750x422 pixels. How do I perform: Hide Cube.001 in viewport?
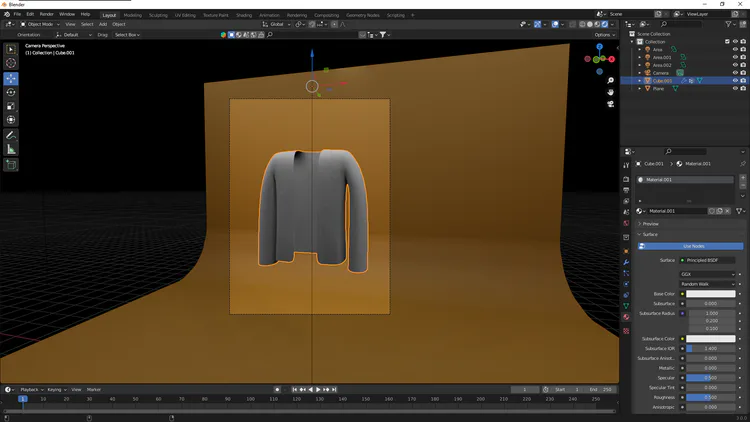click(x=735, y=81)
